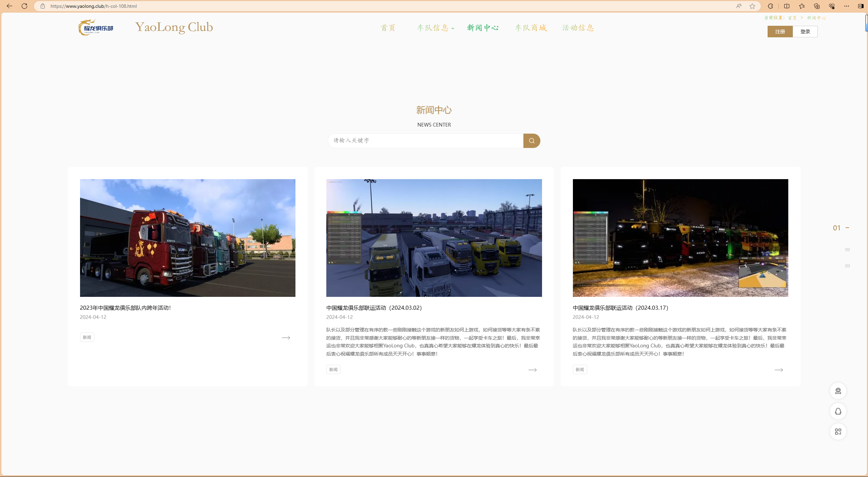Jump to page 02 indicator
This screenshot has width=868, height=477.
(x=847, y=250)
